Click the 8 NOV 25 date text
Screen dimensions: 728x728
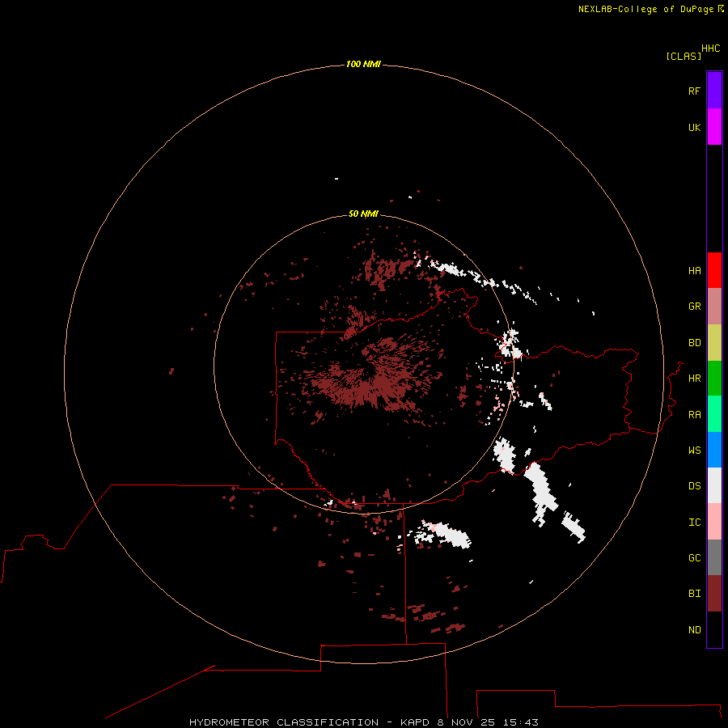[x=467, y=722]
